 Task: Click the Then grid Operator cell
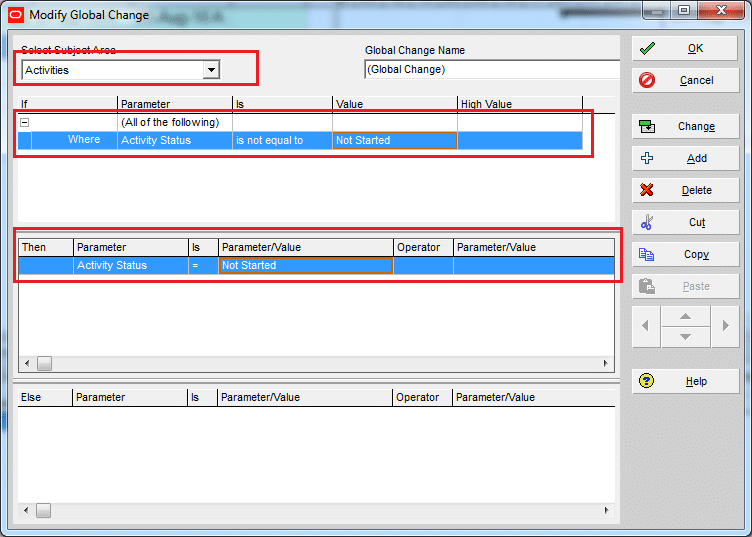tap(423, 266)
